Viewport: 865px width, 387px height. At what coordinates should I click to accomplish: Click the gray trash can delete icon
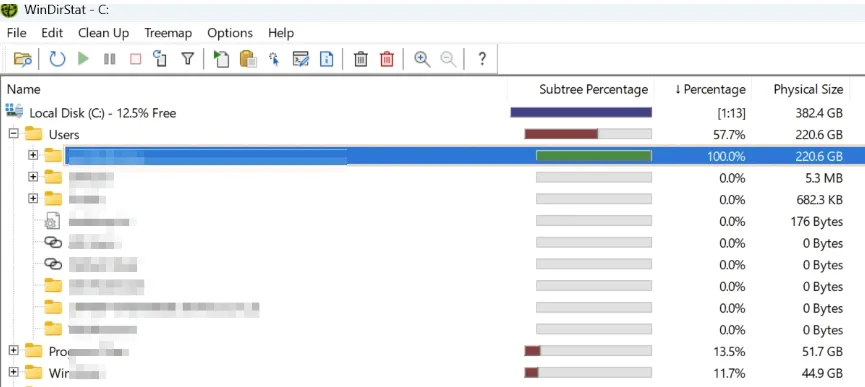tap(361, 58)
